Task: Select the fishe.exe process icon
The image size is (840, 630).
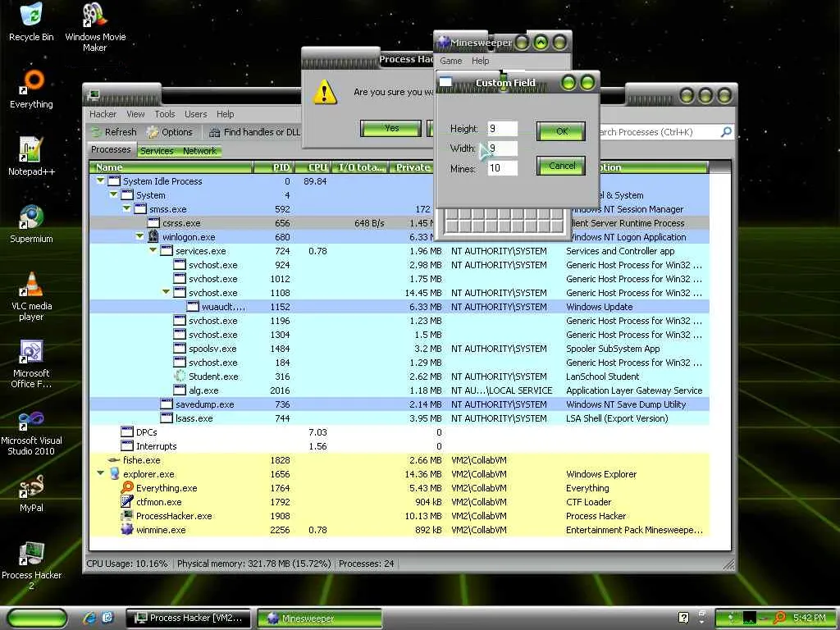Action: [113, 459]
